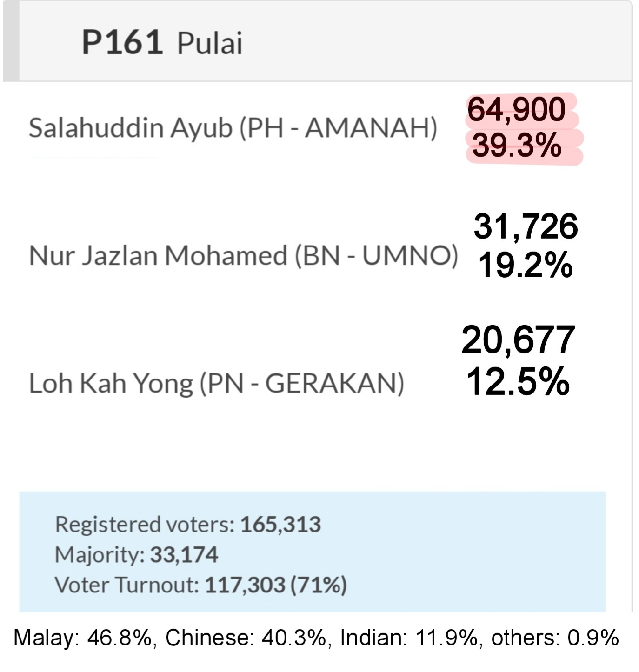
Task: Click the highlighted 64,900 vote count
Action: (x=516, y=110)
